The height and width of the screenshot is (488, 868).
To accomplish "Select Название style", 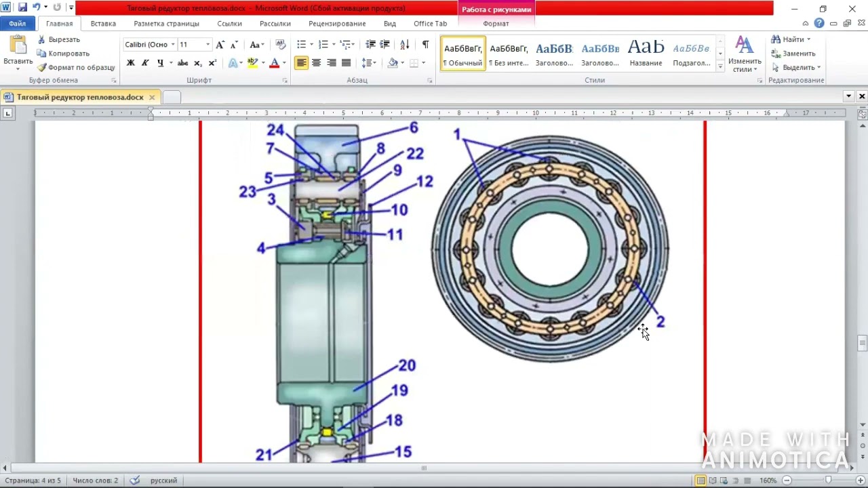I will 646,54.
